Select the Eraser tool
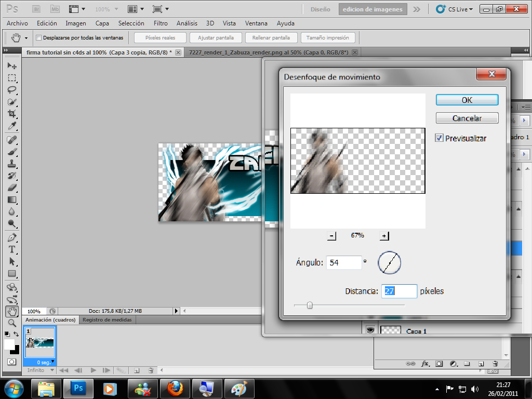The height and width of the screenshot is (399, 532). tap(12, 187)
